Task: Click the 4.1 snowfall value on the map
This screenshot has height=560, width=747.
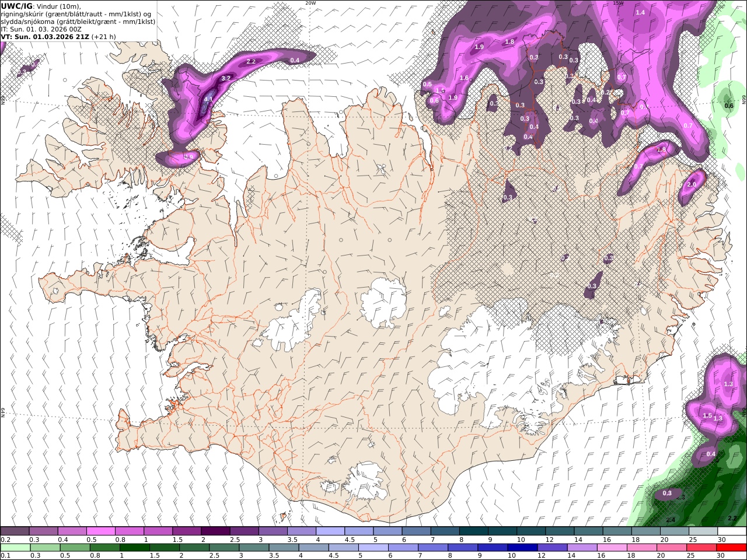Action: click(208, 99)
